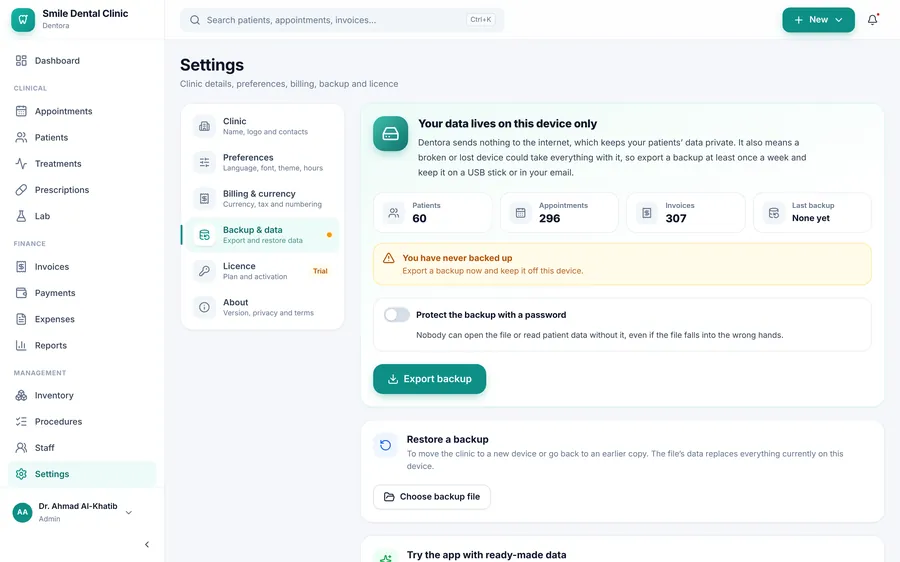This screenshot has height=562, width=900.
Task: Focus the search patients input field
Action: pos(342,20)
